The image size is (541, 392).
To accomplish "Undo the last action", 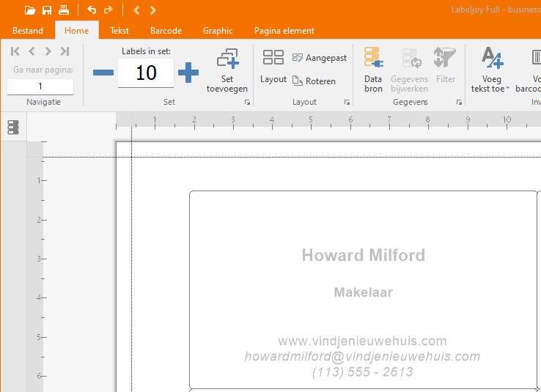I will point(92,10).
